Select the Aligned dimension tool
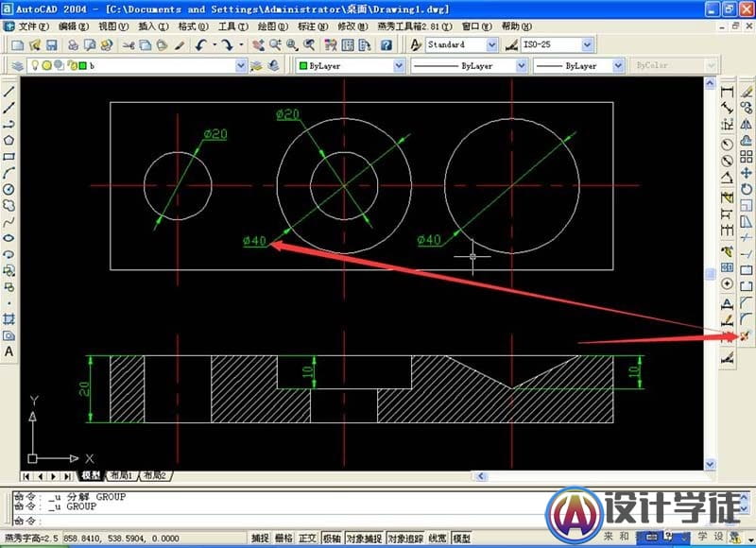The width and height of the screenshot is (756, 548). (727, 108)
